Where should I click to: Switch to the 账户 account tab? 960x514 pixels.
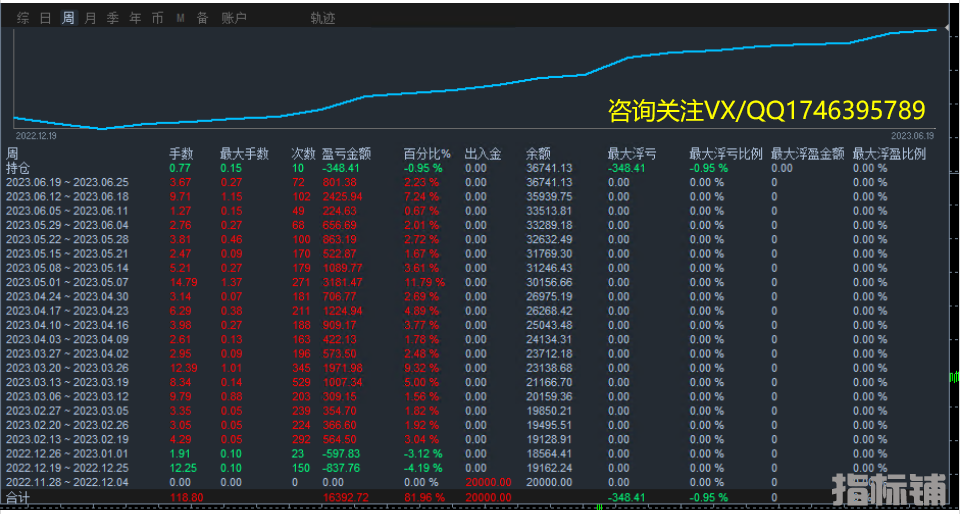(x=233, y=18)
